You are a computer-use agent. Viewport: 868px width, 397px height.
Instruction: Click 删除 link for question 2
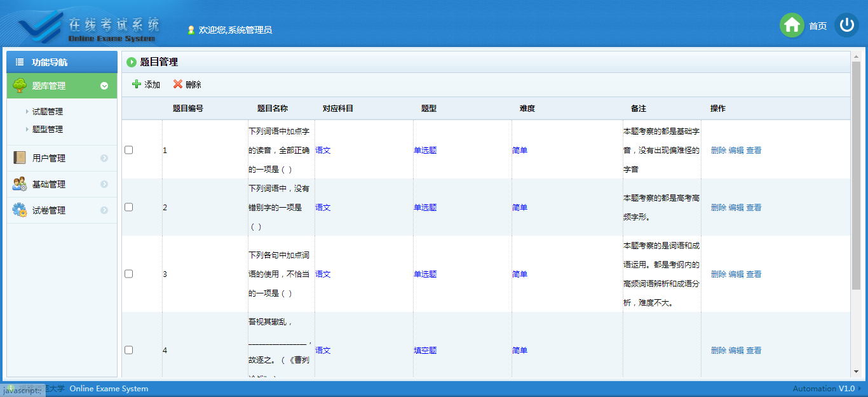click(718, 208)
